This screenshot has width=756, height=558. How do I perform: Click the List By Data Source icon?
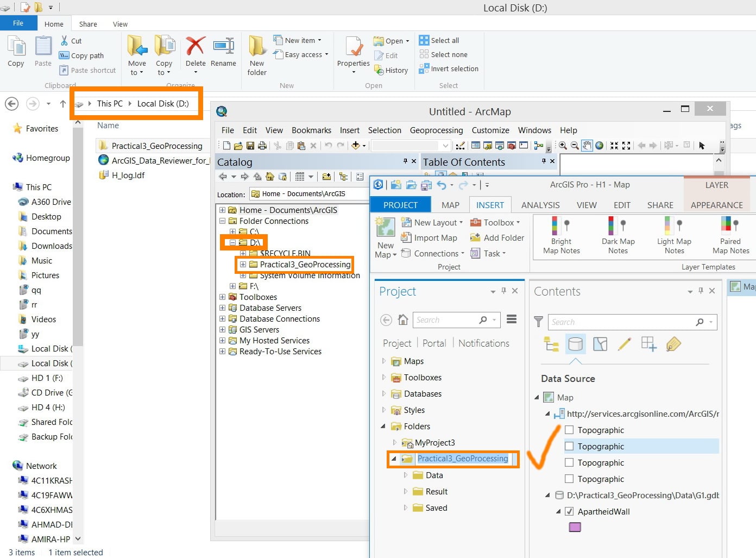(575, 344)
